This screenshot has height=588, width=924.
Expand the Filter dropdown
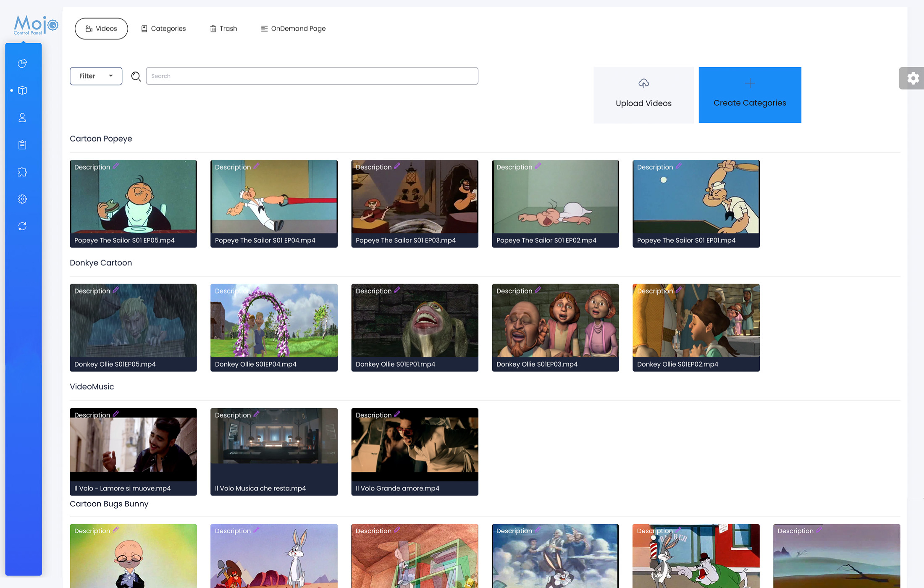(96, 76)
